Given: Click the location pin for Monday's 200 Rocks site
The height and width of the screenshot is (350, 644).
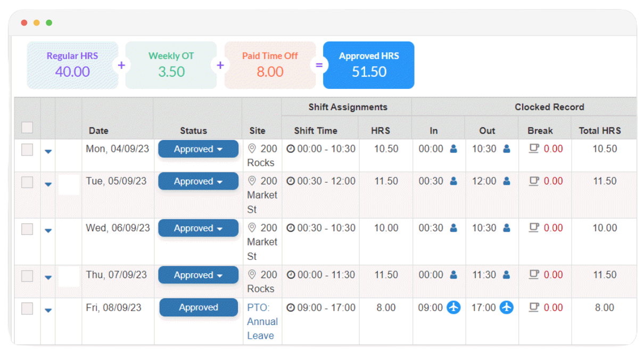Looking at the screenshot, I should (x=252, y=149).
